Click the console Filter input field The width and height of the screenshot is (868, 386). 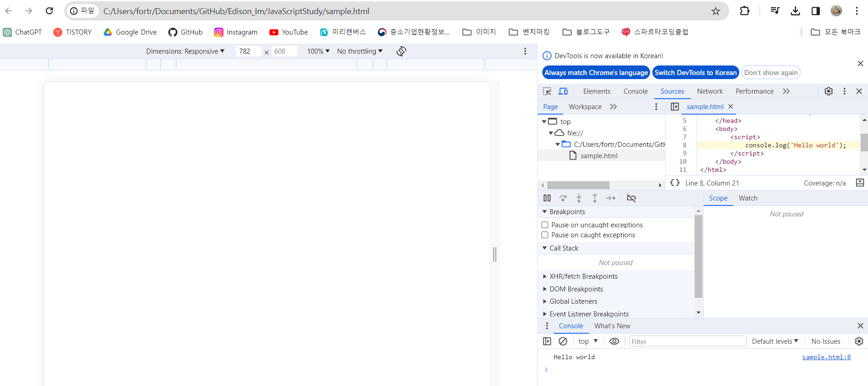click(x=687, y=341)
